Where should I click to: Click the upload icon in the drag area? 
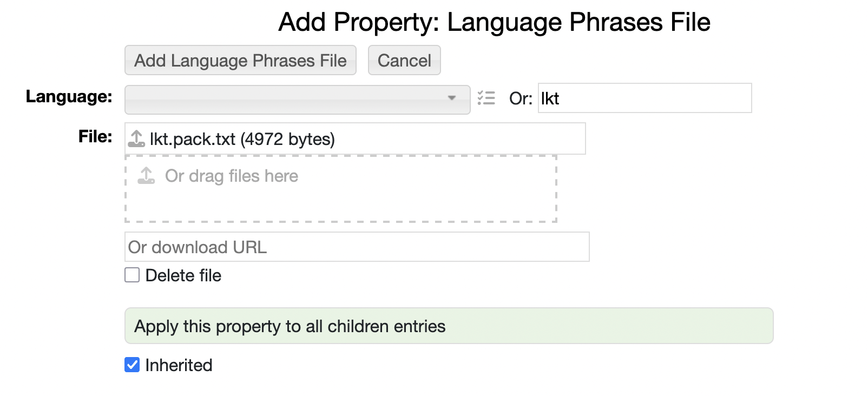146,176
